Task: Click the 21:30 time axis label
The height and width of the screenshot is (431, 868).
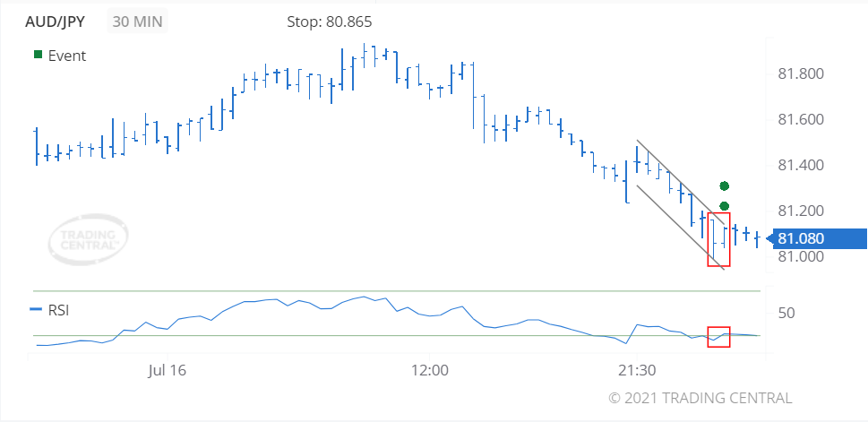Action: [637, 371]
